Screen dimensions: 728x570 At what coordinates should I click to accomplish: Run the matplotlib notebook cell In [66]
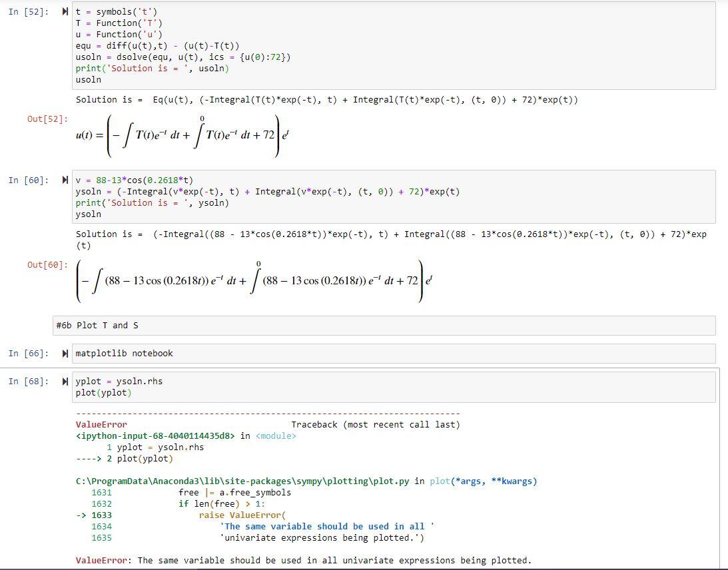click(x=65, y=354)
